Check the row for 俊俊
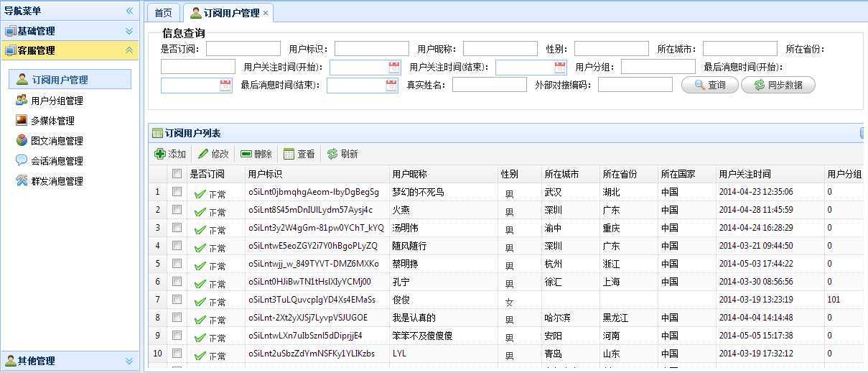The image size is (868, 373). click(177, 299)
